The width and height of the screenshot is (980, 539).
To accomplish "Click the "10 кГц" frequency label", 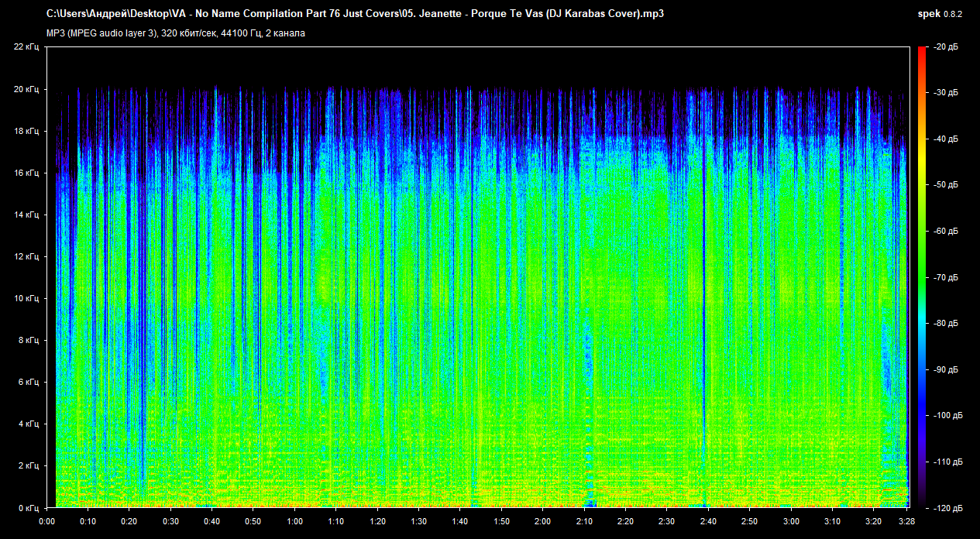I will [27, 298].
